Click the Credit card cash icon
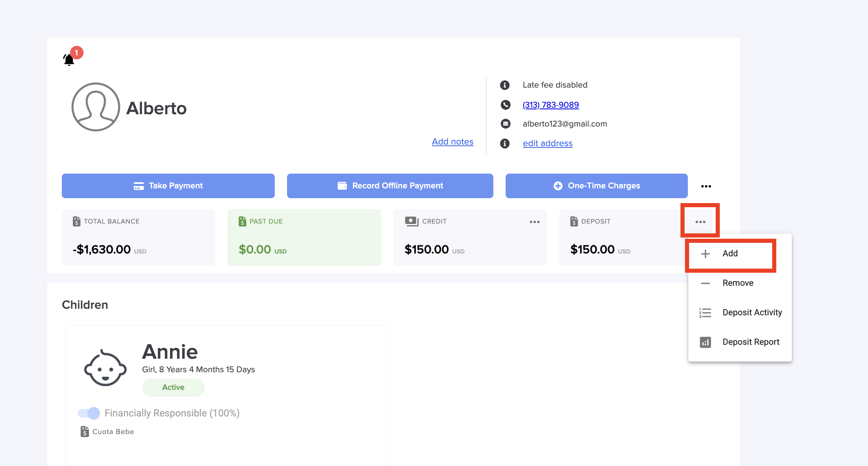This screenshot has width=868, height=466. click(x=411, y=222)
